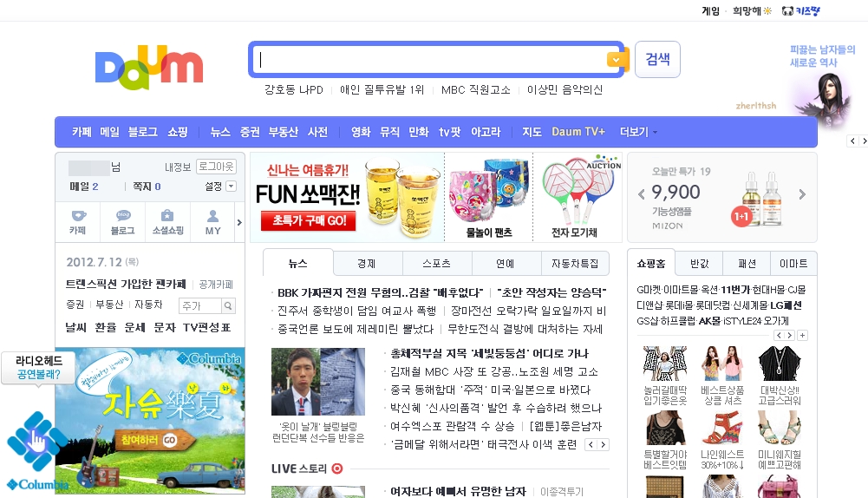
Task: Click 참여하러 GO in Columbia ad
Action: (x=157, y=439)
